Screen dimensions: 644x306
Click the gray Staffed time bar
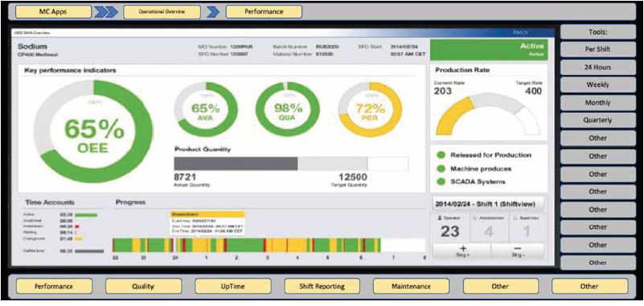pyautogui.click(x=89, y=250)
